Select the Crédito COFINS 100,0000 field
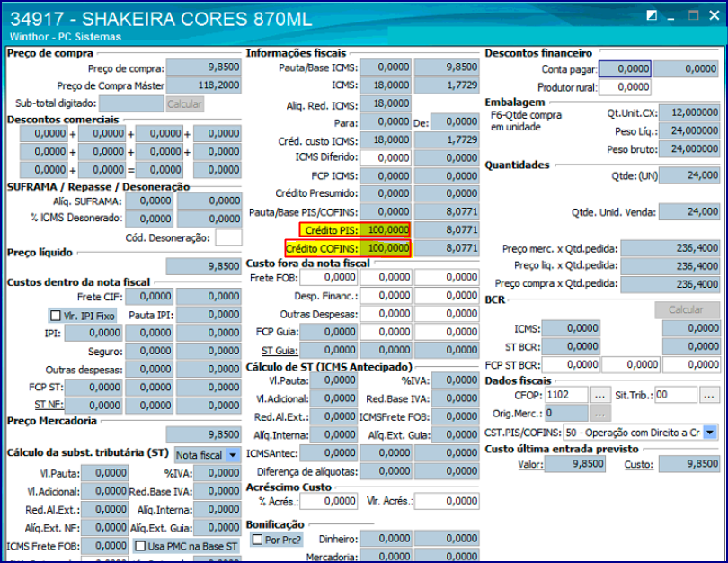 (x=386, y=248)
